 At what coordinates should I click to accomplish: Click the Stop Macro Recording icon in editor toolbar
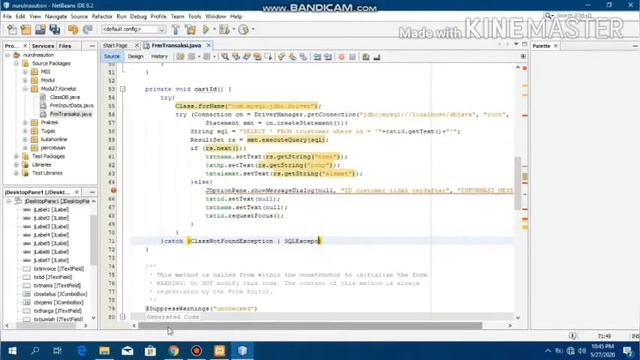point(353,57)
